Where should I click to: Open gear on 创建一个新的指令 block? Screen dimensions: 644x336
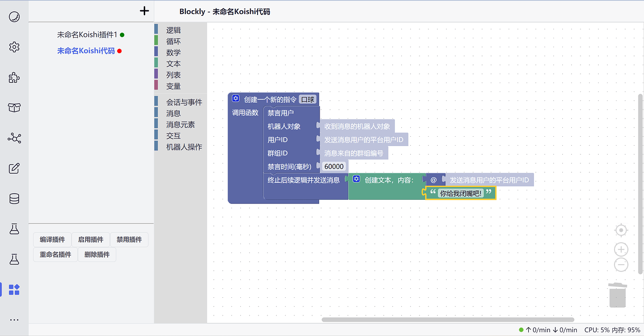click(x=236, y=99)
